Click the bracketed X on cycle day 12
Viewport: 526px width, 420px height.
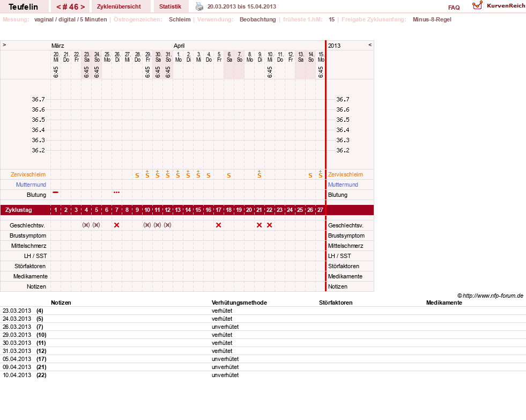168,225
